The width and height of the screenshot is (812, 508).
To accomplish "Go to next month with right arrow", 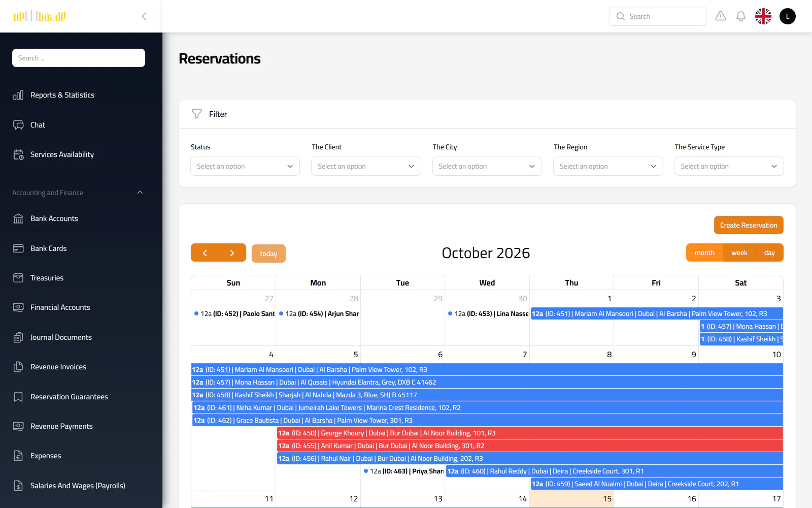I will coord(232,253).
